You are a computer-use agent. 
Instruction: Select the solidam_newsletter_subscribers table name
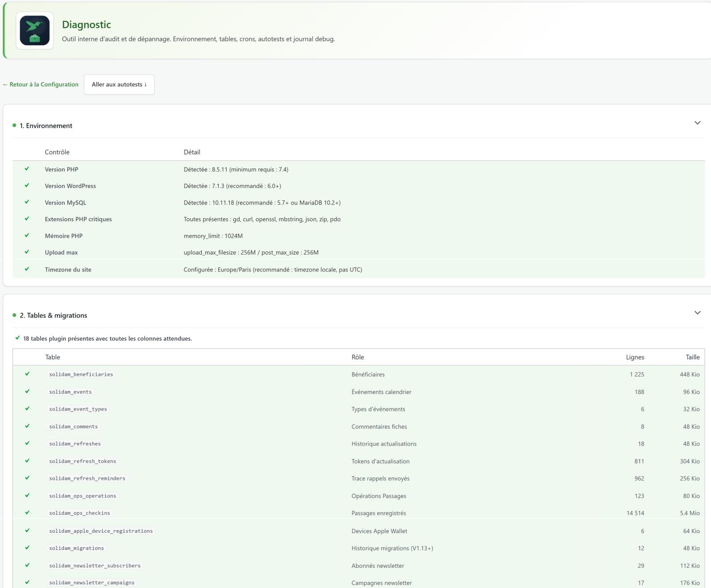95,566
